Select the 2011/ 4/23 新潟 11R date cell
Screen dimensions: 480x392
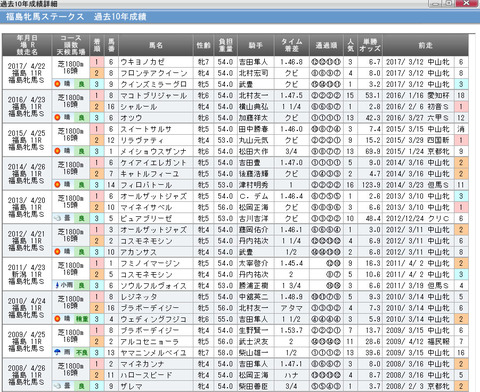point(26,274)
